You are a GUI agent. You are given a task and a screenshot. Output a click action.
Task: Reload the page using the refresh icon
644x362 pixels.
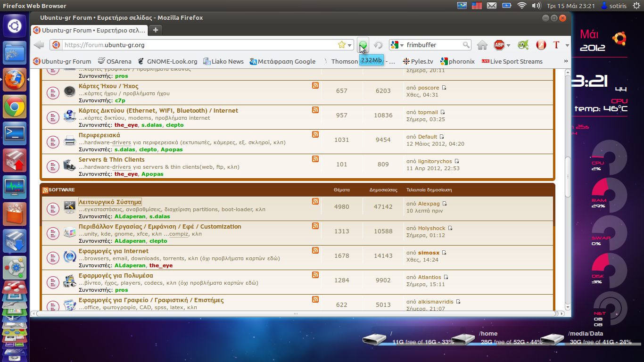pos(378,45)
